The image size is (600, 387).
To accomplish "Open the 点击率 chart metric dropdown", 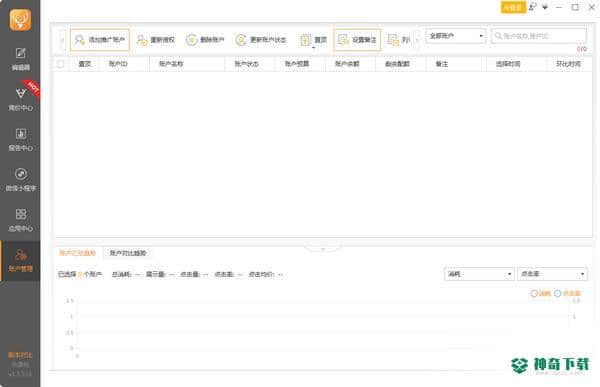I will 552,274.
